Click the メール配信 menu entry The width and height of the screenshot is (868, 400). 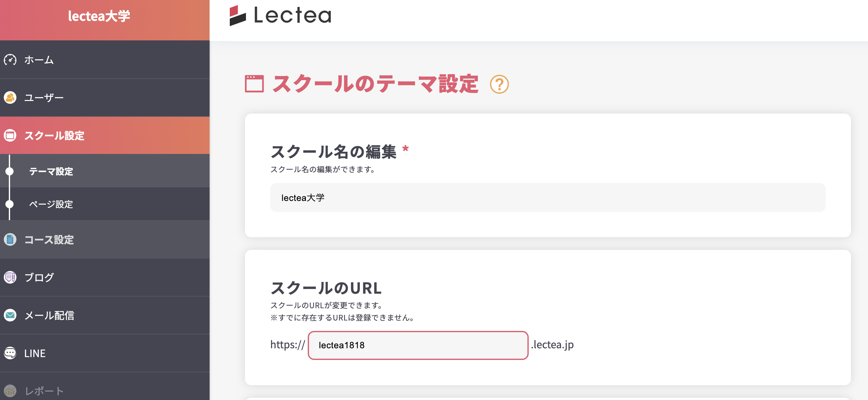coord(49,315)
